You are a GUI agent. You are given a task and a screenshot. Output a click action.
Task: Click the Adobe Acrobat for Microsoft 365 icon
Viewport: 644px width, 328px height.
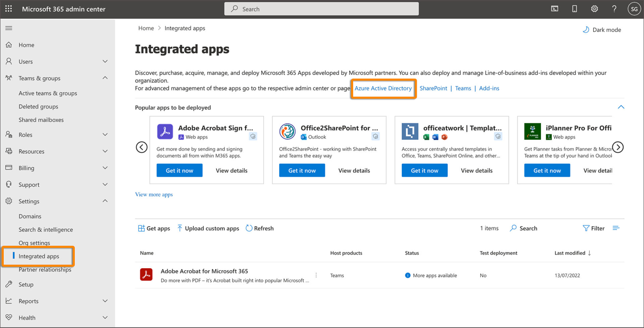pos(146,275)
